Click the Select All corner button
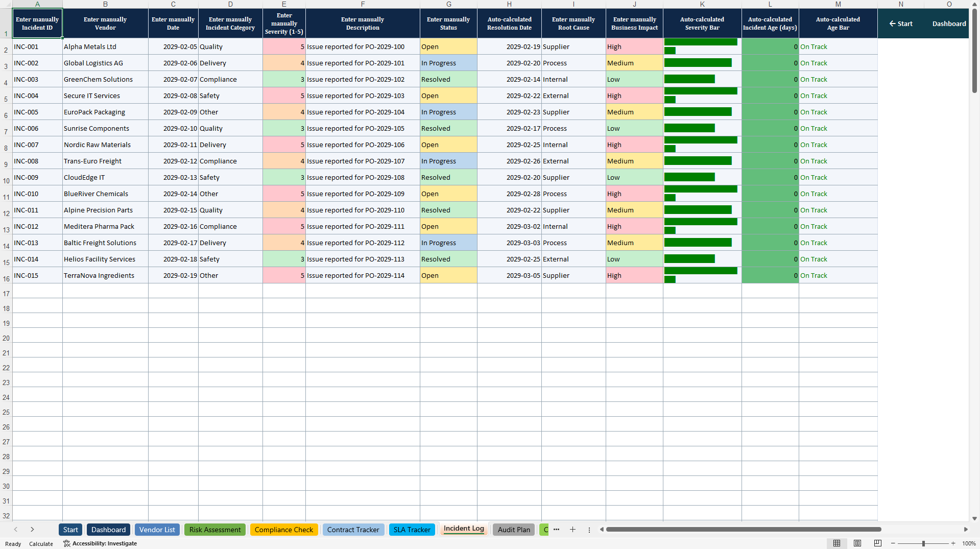The width and height of the screenshot is (980, 549). pyautogui.click(x=6, y=4)
